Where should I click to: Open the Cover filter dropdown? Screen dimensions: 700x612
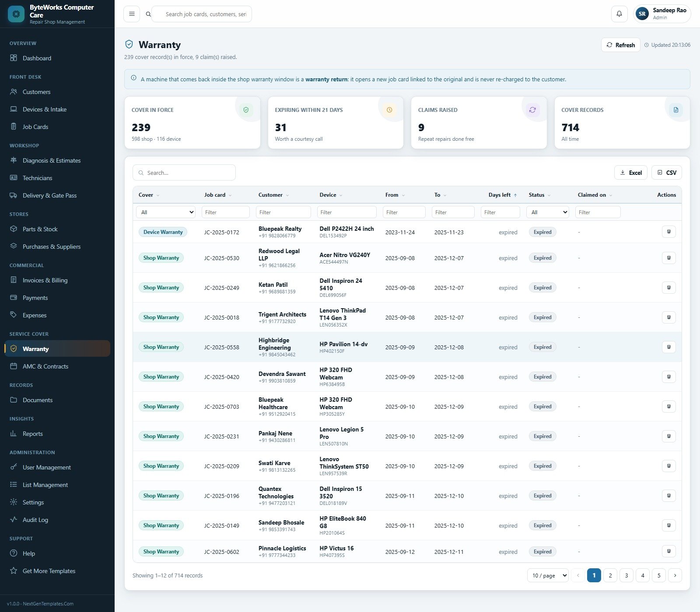(x=166, y=212)
